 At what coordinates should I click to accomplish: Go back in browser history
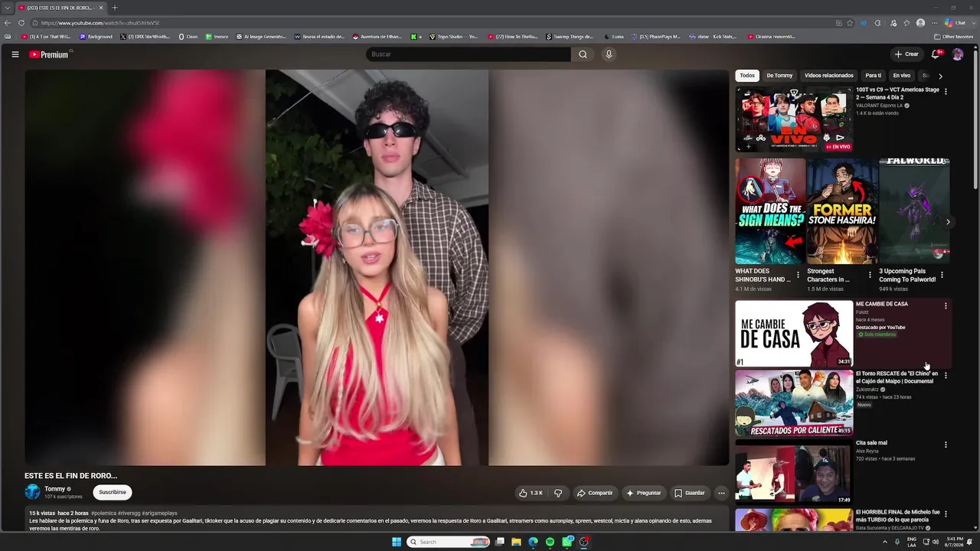pos(8,23)
